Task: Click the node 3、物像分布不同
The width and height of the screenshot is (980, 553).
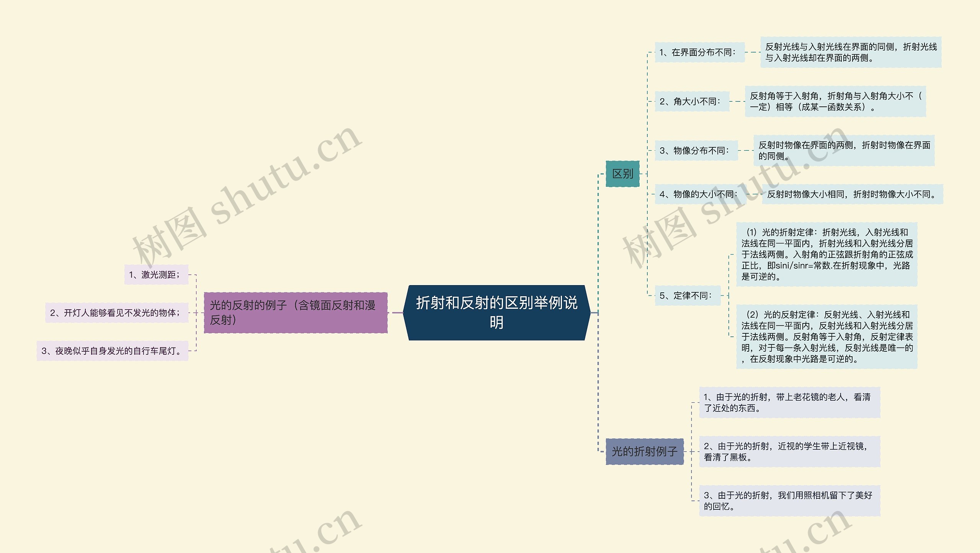Action: [696, 150]
